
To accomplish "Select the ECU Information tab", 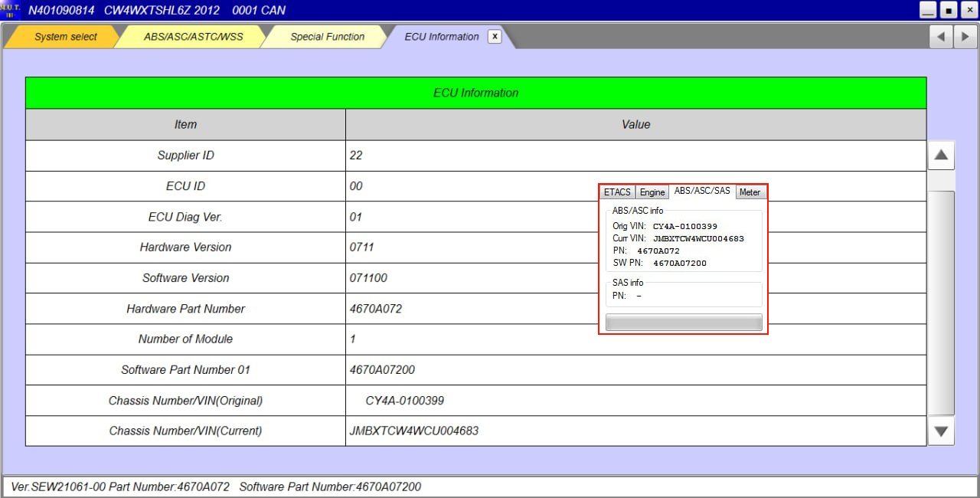I will (x=441, y=37).
